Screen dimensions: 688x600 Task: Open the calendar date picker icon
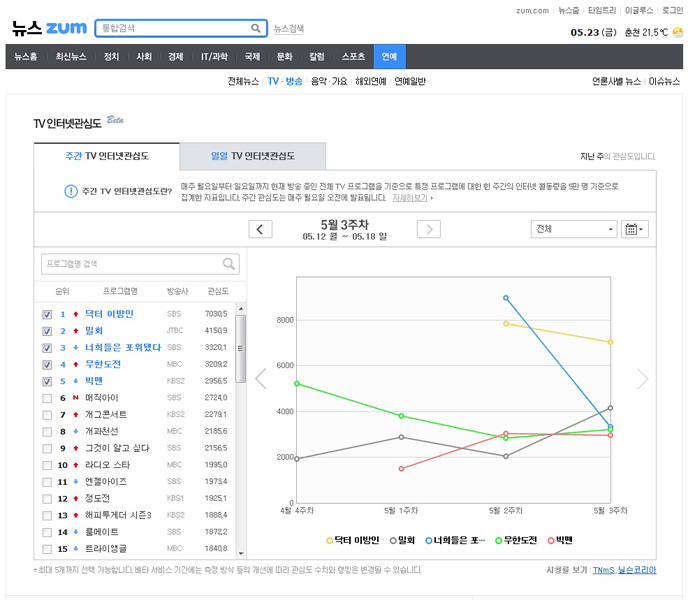pyautogui.click(x=634, y=229)
